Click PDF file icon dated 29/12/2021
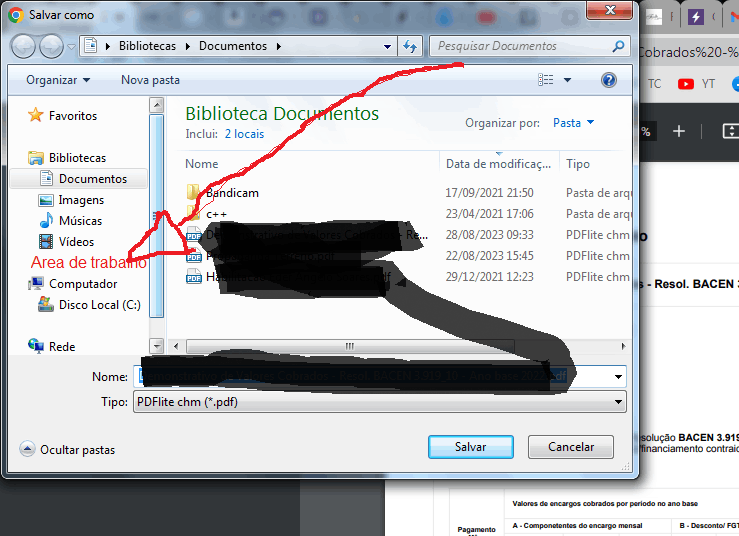Viewport: 739px width, 536px height. [194, 277]
